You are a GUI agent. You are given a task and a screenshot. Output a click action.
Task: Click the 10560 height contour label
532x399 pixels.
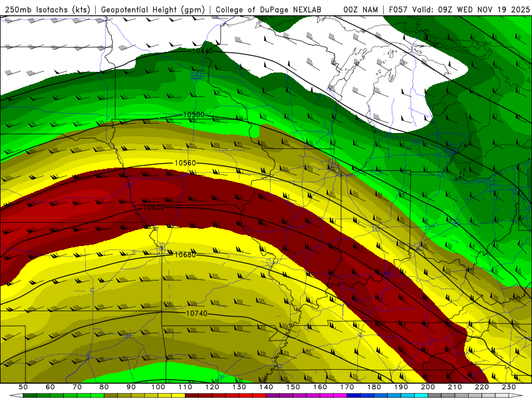[x=186, y=163]
